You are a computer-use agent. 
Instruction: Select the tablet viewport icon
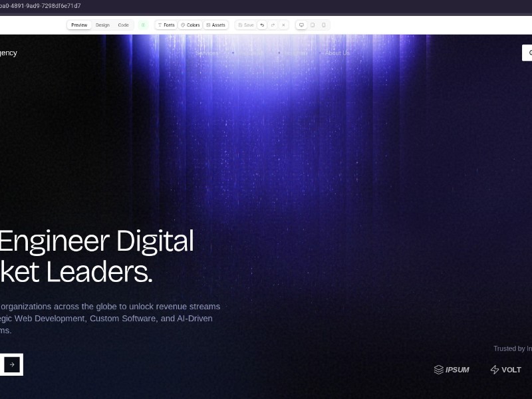(x=313, y=25)
